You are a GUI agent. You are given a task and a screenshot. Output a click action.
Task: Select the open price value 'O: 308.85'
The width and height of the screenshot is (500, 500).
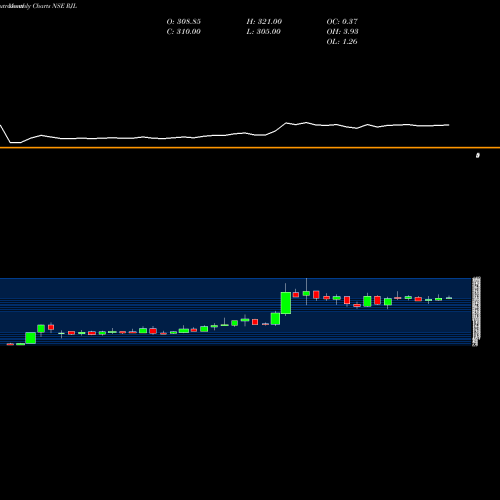(184, 22)
